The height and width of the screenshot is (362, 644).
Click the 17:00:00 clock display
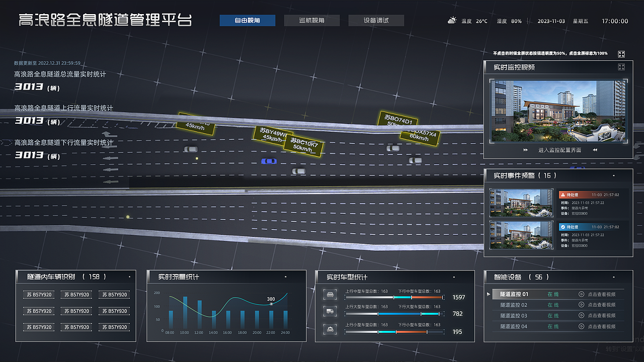(615, 21)
